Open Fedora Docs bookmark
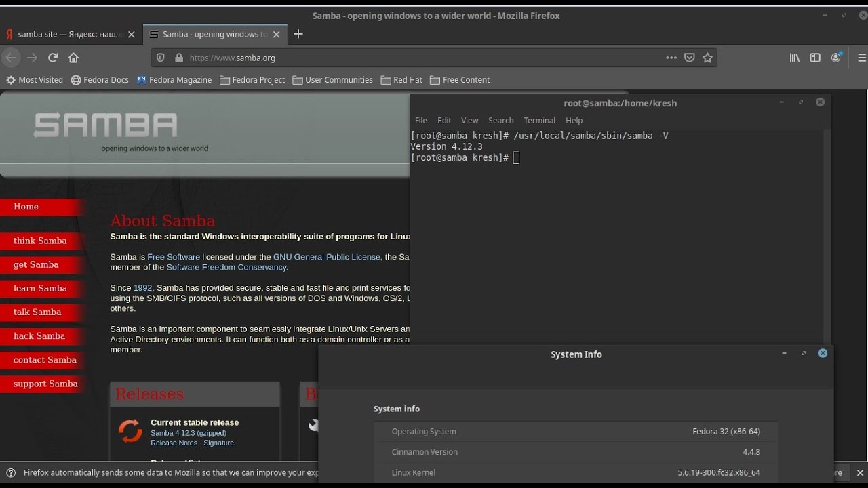This screenshot has width=868, height=488. (100, 79)
